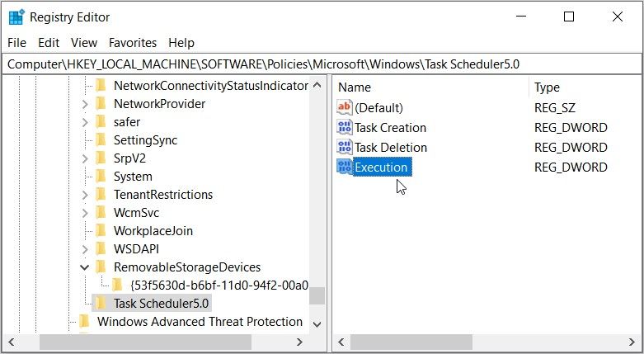The height and width of the screenshot is (354, 644).
Task: Expand the WSDAPI key
Action: click(x=85, y=249)
